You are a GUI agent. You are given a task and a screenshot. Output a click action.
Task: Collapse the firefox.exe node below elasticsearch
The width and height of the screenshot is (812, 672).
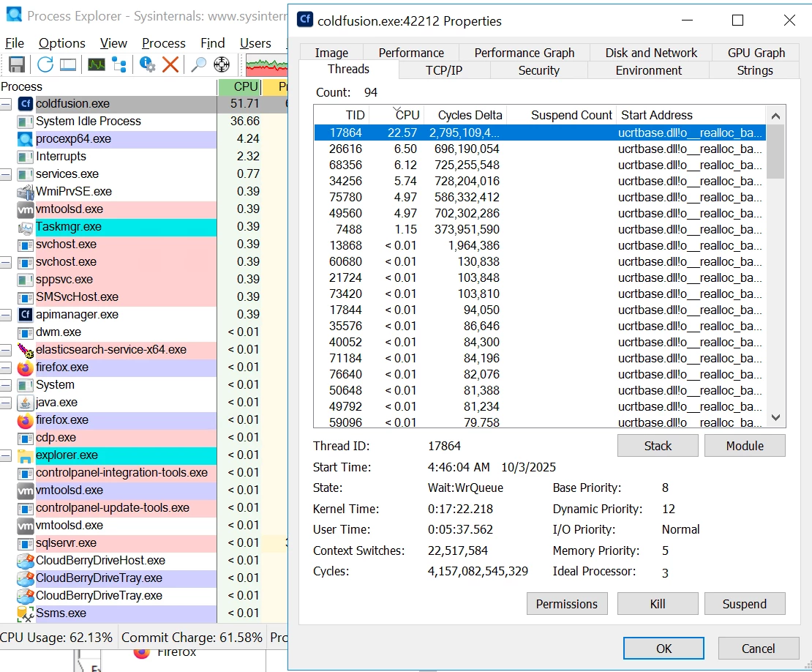pos(6,368)
